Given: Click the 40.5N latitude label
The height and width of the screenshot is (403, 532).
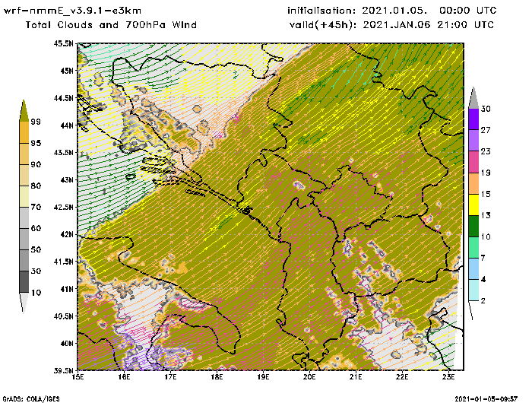Looking at the screenshot, I should 63,316.
